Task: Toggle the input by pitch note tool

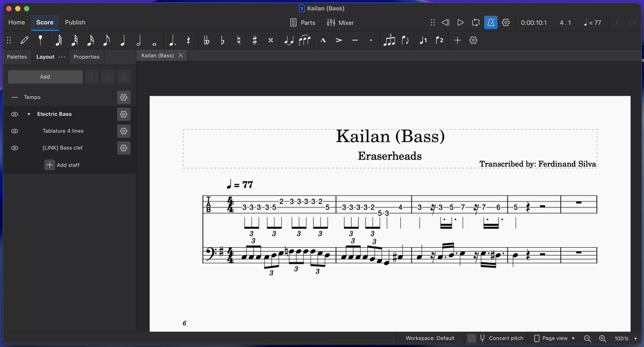Action: pos(40,40)
